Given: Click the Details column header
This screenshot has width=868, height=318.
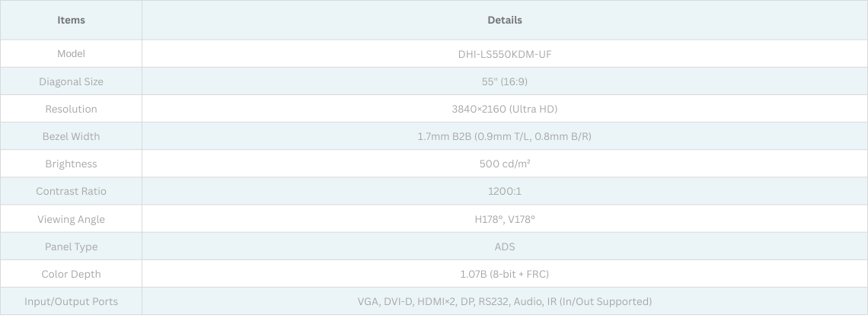Looking at the screenshot, I should point(504,21).
